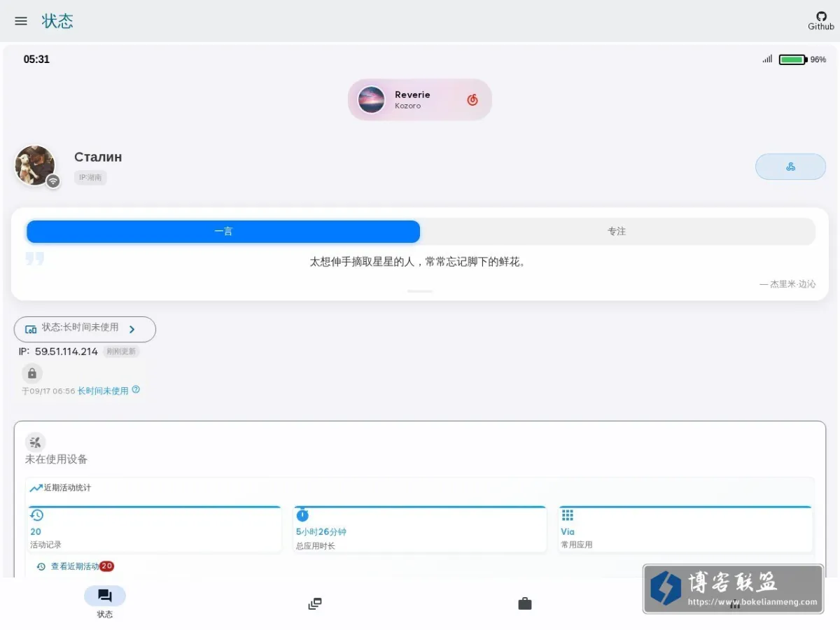Click the artist name Kozoro
Image resolution: width=840 pixels, height=630 pixels.
pyautogui.click(x=407, y=106)
